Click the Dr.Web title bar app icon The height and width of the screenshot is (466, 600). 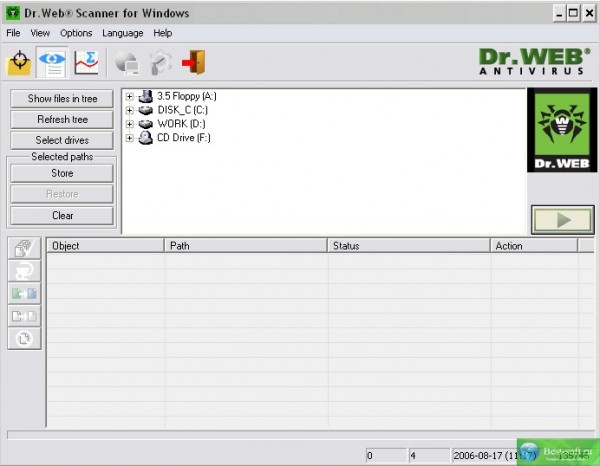[x=13, y=13]
